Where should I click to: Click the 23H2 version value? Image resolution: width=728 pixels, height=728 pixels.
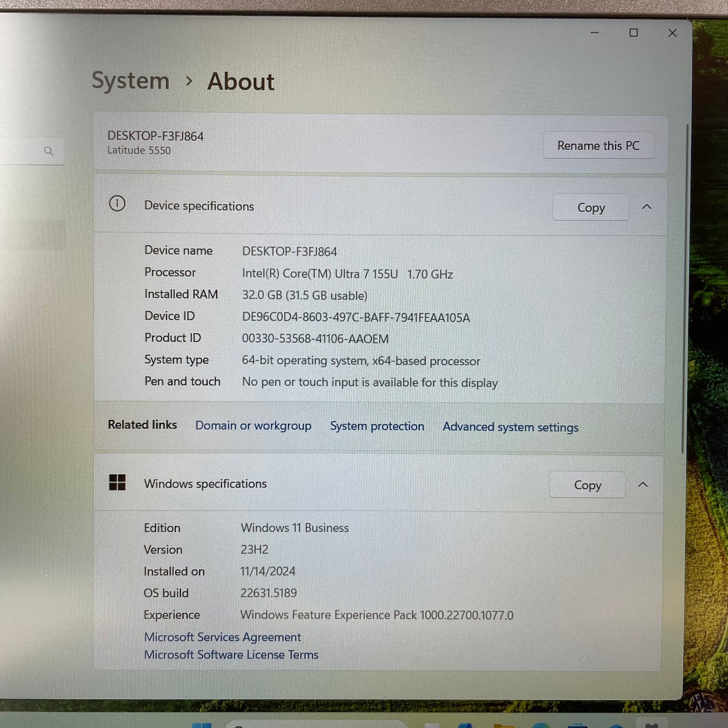point(254,550)
